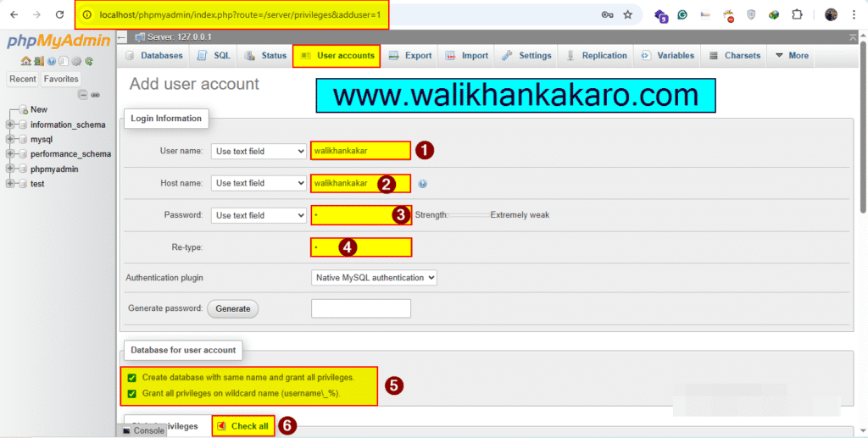Bookmark this page with star icon

pos(627,15)
